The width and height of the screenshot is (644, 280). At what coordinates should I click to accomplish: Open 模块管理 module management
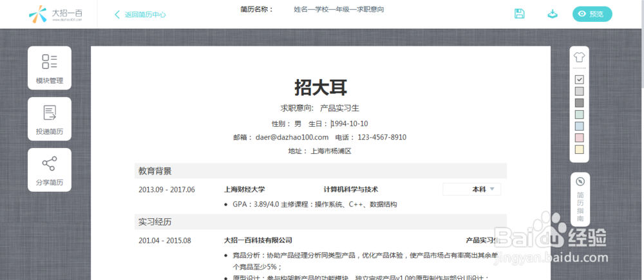click(50, 68)
